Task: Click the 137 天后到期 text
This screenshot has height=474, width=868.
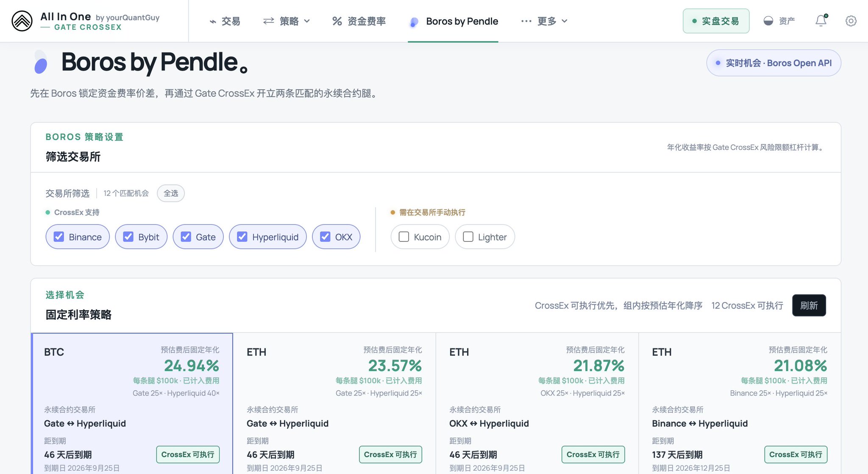Action: pyautogui.click(x=677, y=455)
